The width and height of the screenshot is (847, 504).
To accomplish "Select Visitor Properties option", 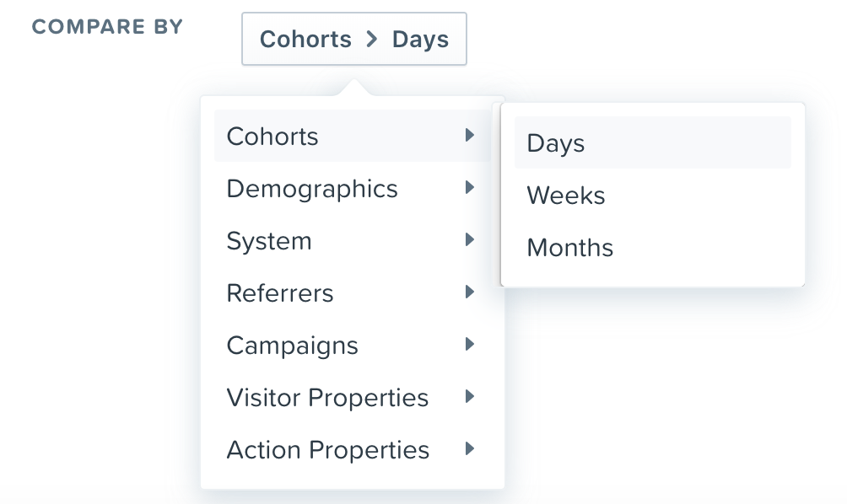I will [327, 398].
